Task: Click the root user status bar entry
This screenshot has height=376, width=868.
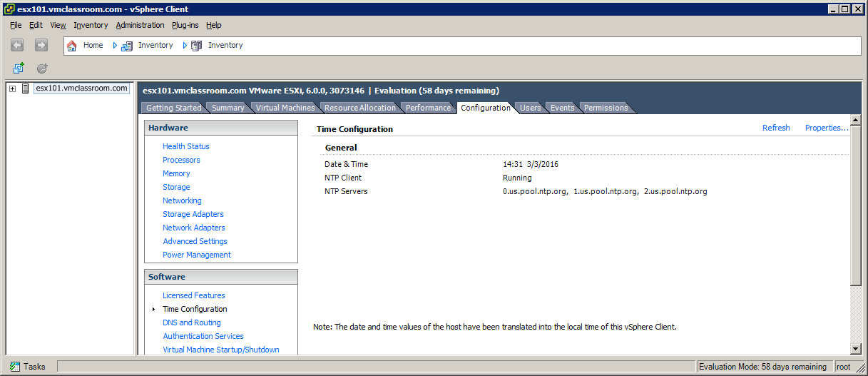Action: [844, 367]
